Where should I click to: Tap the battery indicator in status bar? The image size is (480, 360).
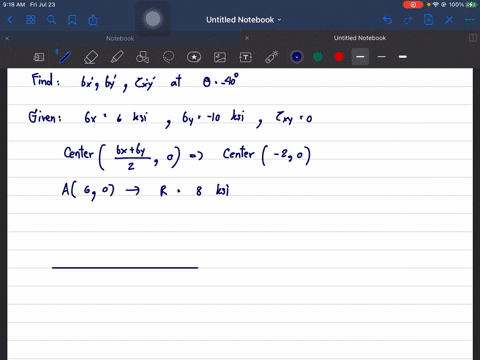pyautogui.click(x=471, y=5)
